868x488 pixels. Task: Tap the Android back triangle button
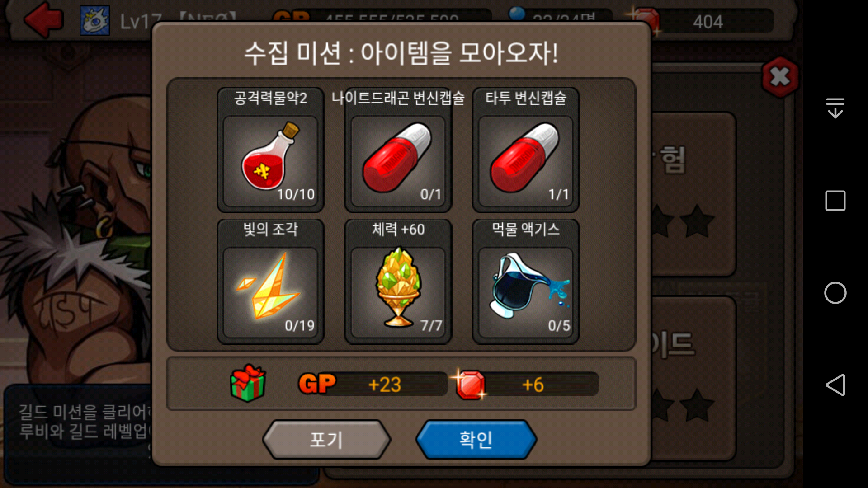tap(835, 385)
